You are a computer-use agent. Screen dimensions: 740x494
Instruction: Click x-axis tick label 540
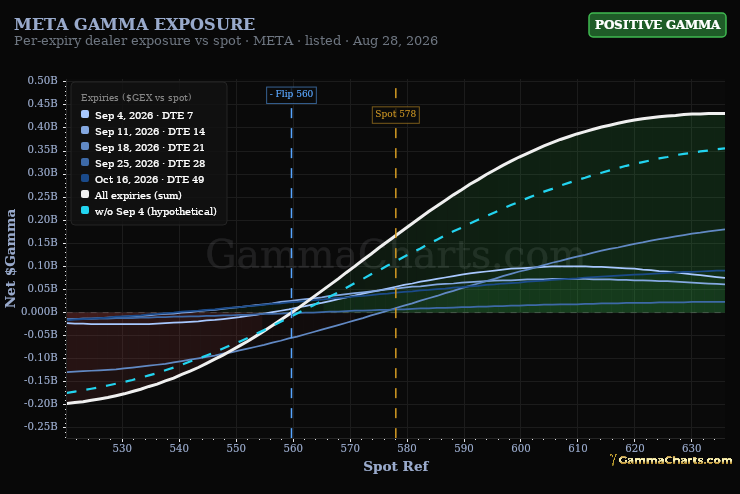179,448
